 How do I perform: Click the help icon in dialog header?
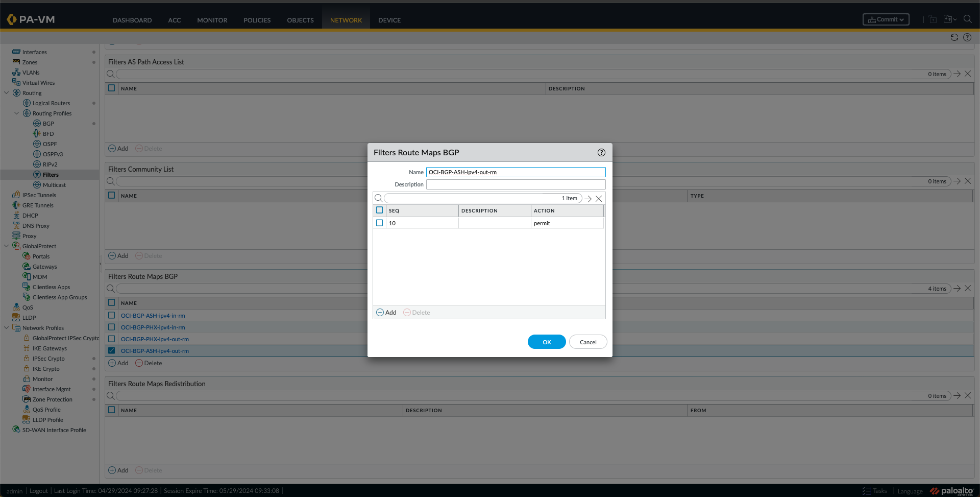point(601,153)
